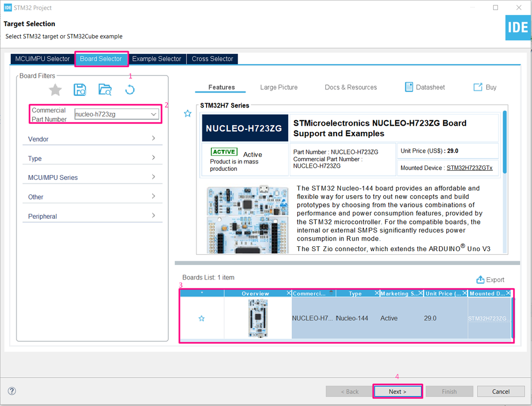Remove the Mounted Device column
532x406 pixels.
[508, 293]
